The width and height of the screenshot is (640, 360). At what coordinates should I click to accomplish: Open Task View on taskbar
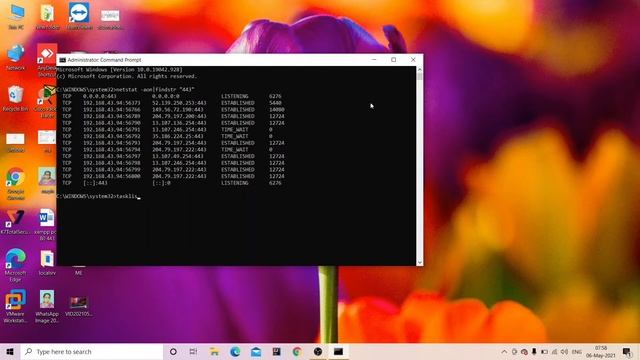tap(193, 351)
